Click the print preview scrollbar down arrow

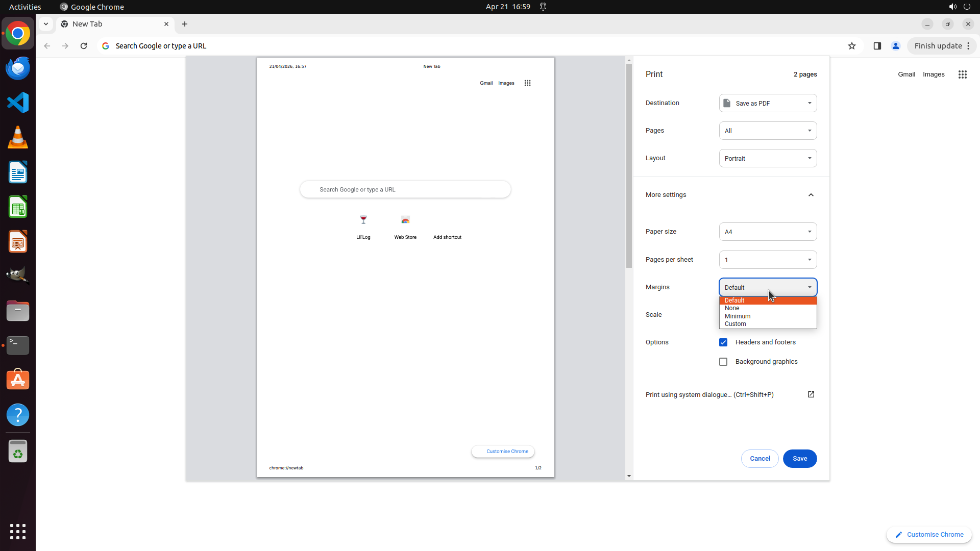629,476
